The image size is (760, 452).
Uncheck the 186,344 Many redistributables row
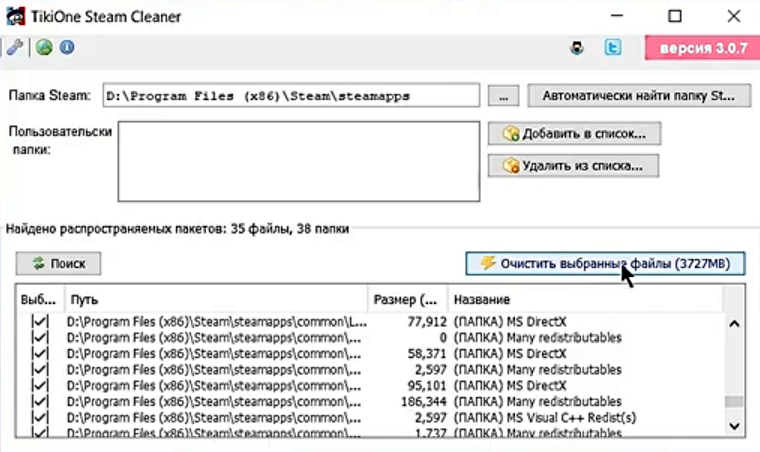click(40, 402)
